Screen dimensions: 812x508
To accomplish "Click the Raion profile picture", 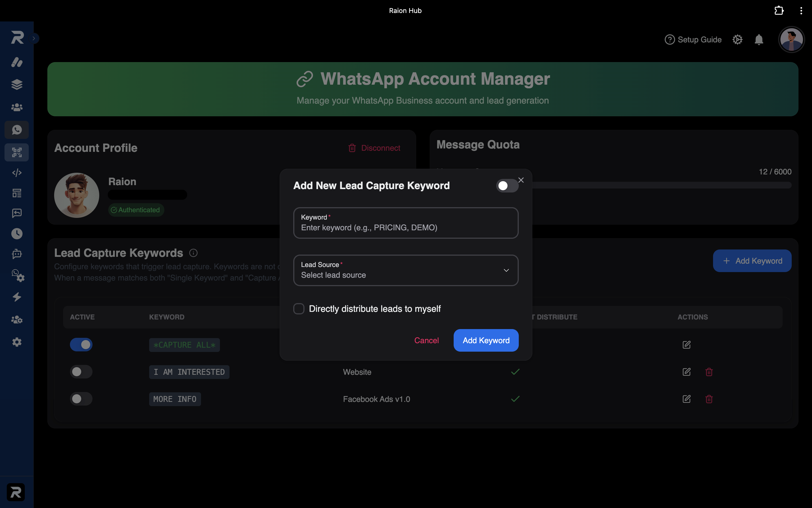I will click(76, 195).
